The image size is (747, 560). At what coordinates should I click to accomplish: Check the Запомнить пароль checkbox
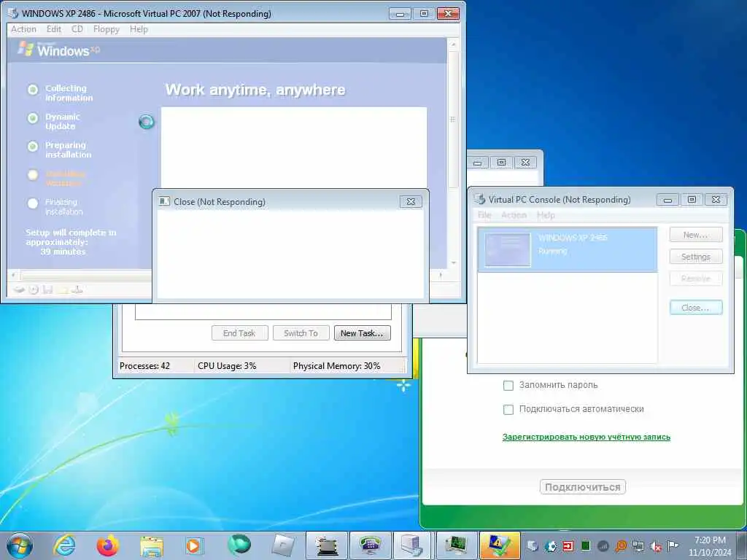[508, 385]
